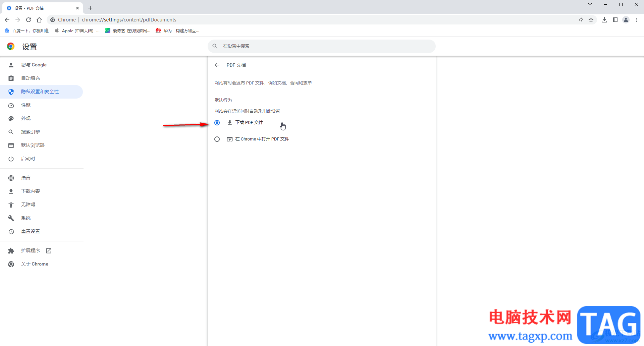This screenshot has width=644, height=346.
Task: Open 语言 settings section
Action: [42, 178]
